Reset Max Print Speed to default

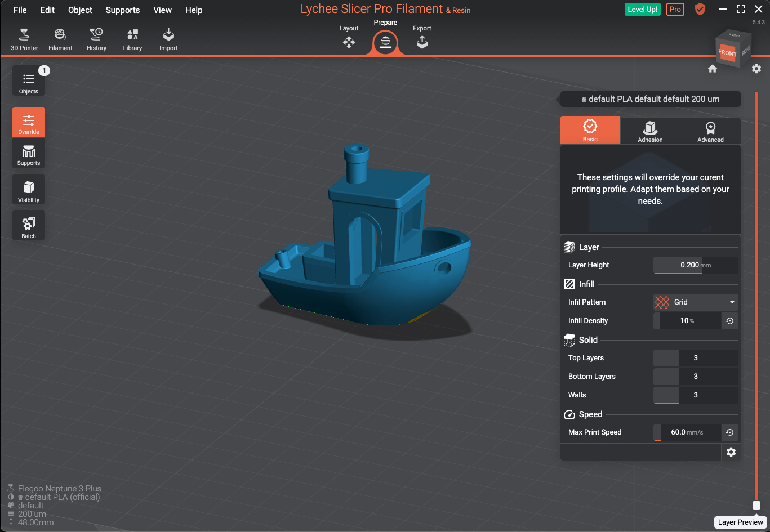[x=729, y=432]
